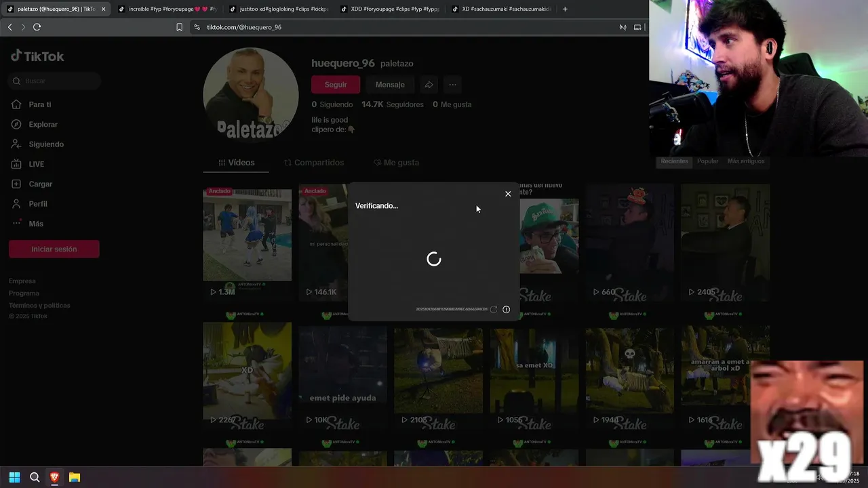Click the TikTok logo
Image resolution: width=868 pixels, height=488 pixels.
click(37, 56)
